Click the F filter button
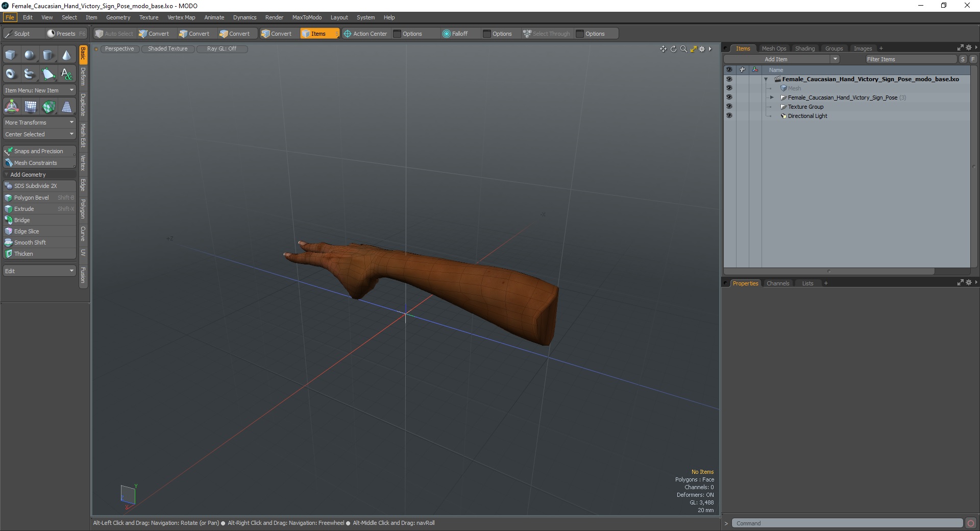 tap(973, 59)
